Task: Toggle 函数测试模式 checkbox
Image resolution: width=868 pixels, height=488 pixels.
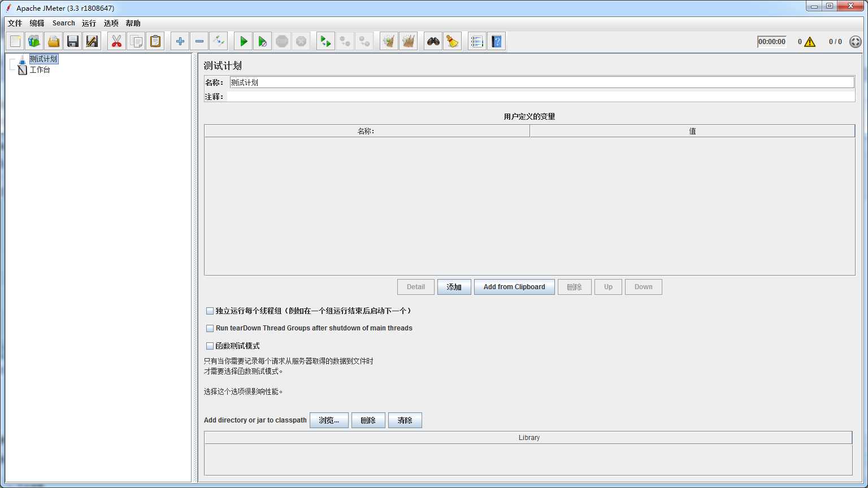Action: (210, 346)
